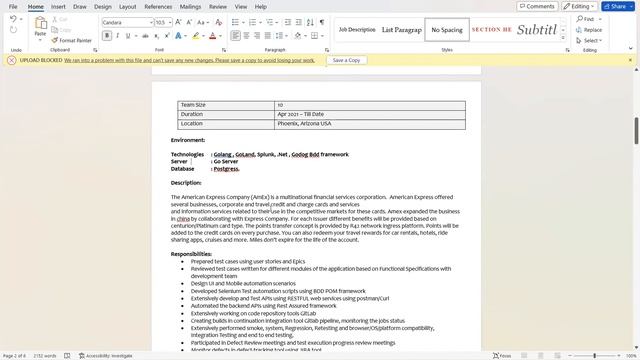The height and width of the screenshot is (360, 640).
Task: Click the Find magnifier icon
Action: (x=580, y=19)
